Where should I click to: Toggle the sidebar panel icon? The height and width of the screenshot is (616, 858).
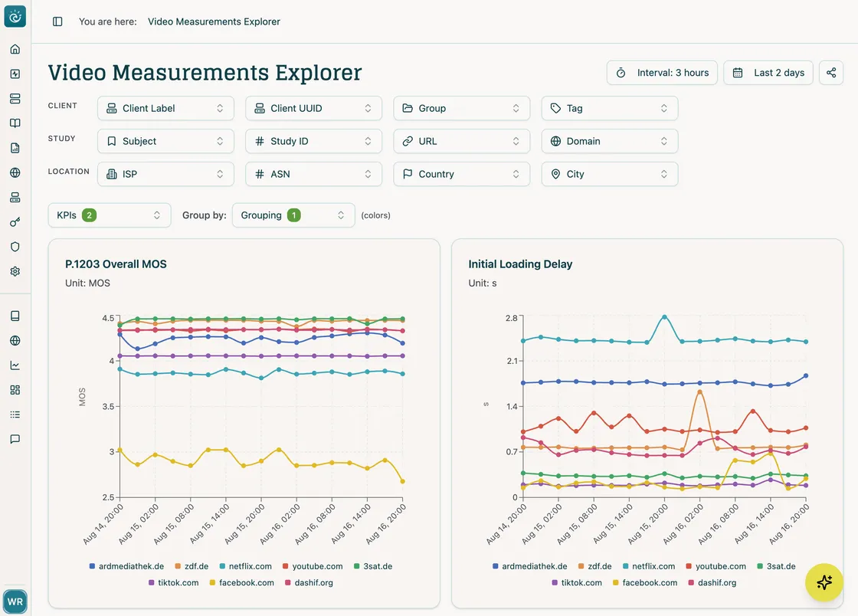57,21
